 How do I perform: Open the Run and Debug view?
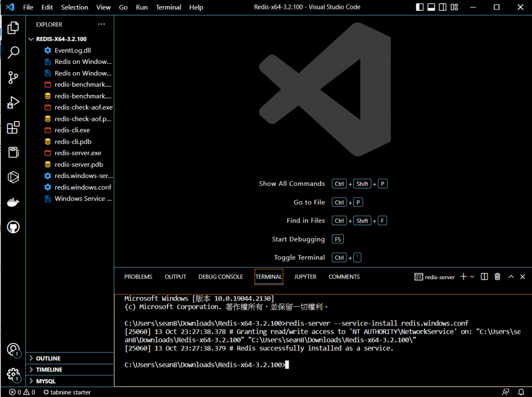click(x=13, y=102)
